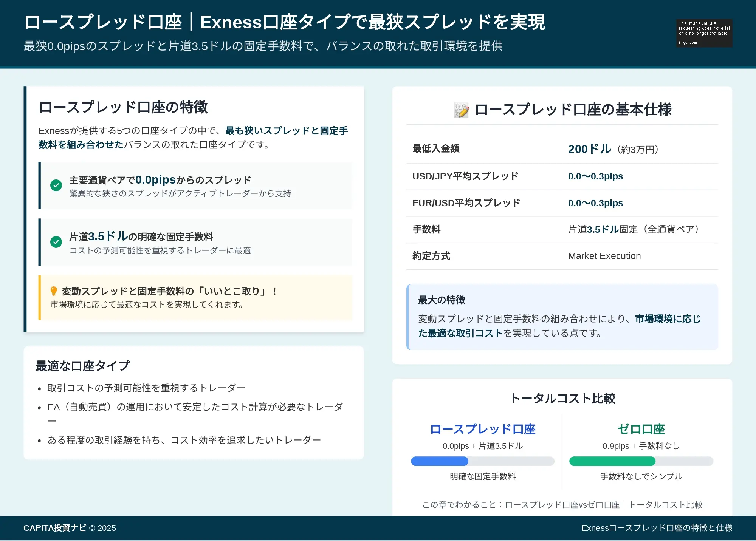Click the heading トータルコスト比較

[562, 398]
